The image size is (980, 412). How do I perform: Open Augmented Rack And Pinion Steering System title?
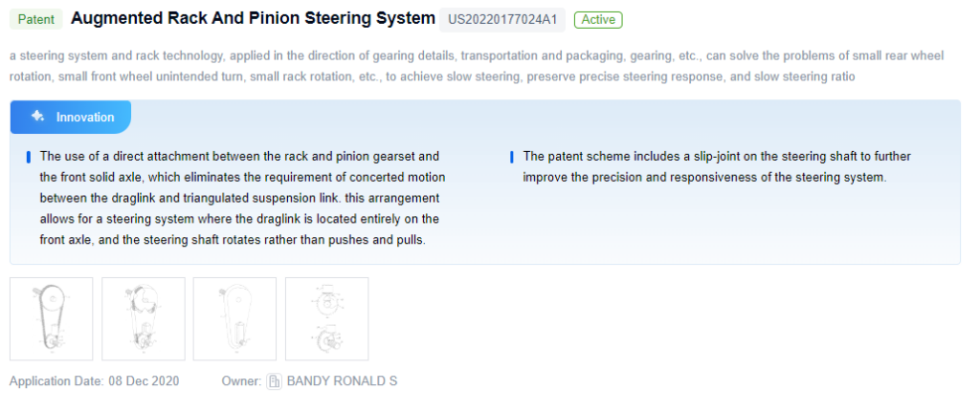pos(253,18)
